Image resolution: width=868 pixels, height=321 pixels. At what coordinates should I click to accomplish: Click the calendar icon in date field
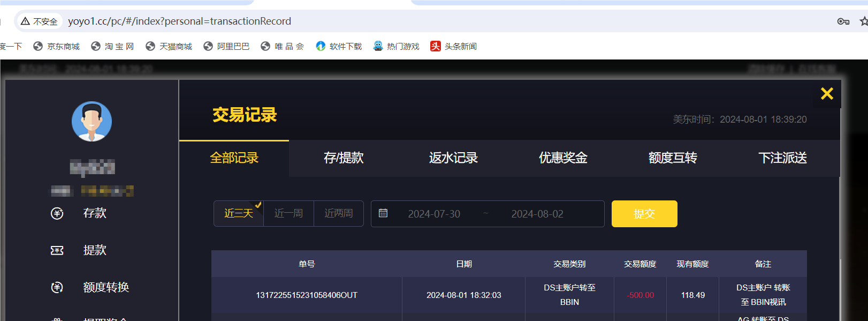(x=383, y=213)
